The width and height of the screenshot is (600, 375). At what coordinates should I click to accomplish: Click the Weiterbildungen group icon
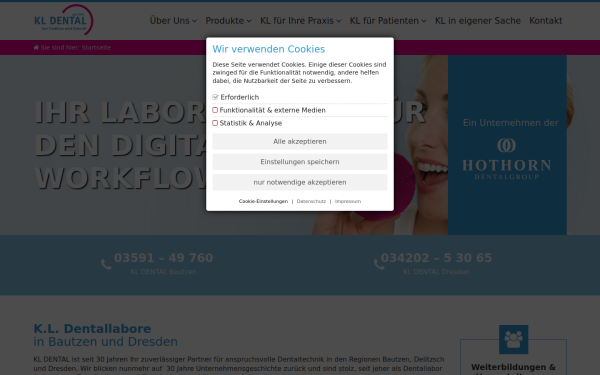(513, 339)
